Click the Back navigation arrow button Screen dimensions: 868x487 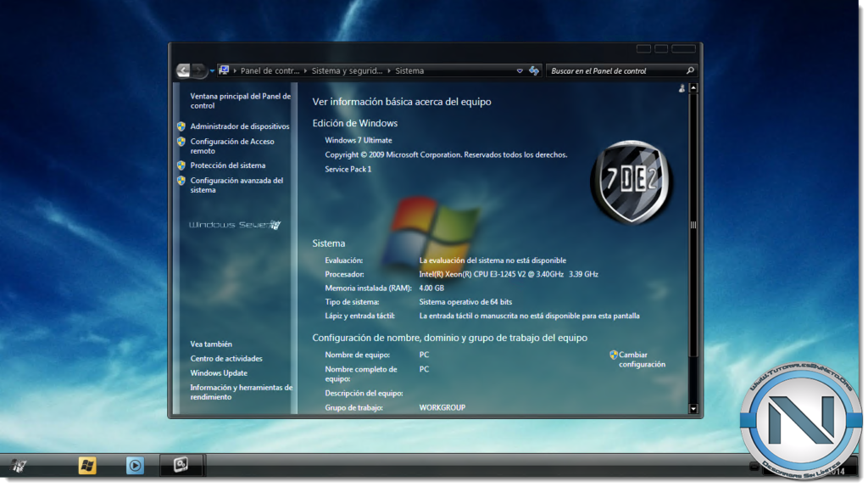click(x=183, y=71)
